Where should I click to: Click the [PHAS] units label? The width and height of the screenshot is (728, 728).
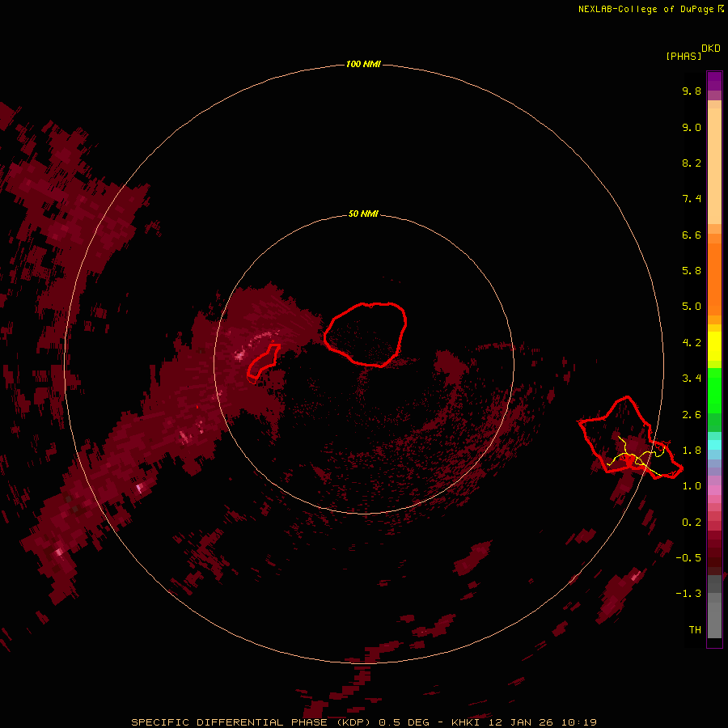(684, 56)
